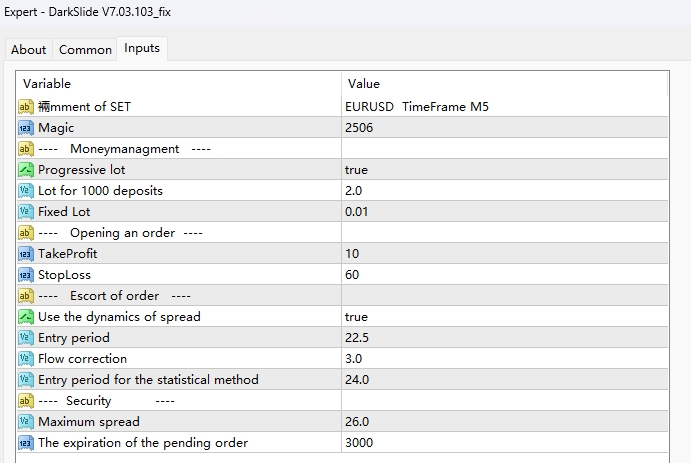Edit the StopLoss value 60
The width and height of the screenshot is (691, 463).
tap(352, 275)
